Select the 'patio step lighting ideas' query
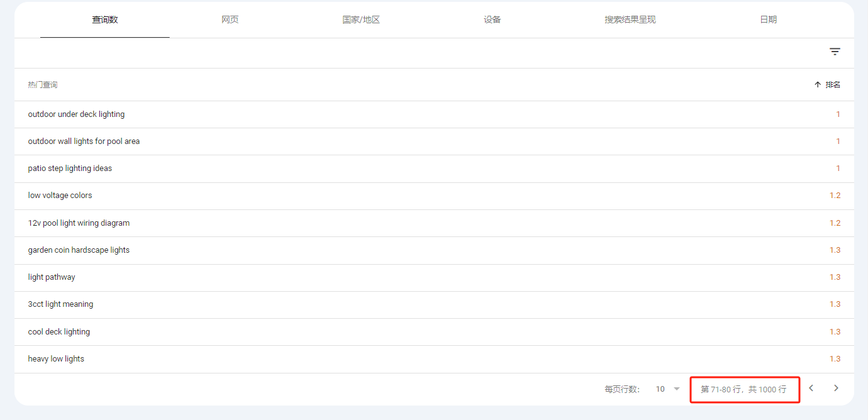The image size is (868, 420). (x=70, y=169)
